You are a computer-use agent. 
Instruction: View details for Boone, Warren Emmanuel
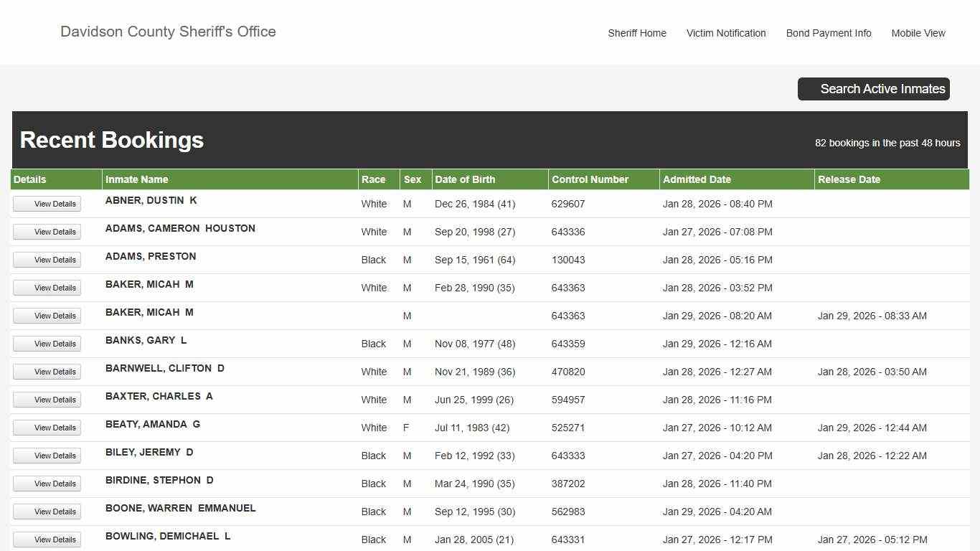(x=47, y=512)
